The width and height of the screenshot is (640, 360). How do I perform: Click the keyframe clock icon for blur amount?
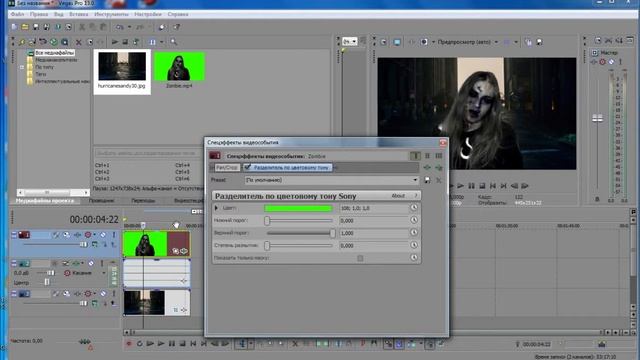414,245
